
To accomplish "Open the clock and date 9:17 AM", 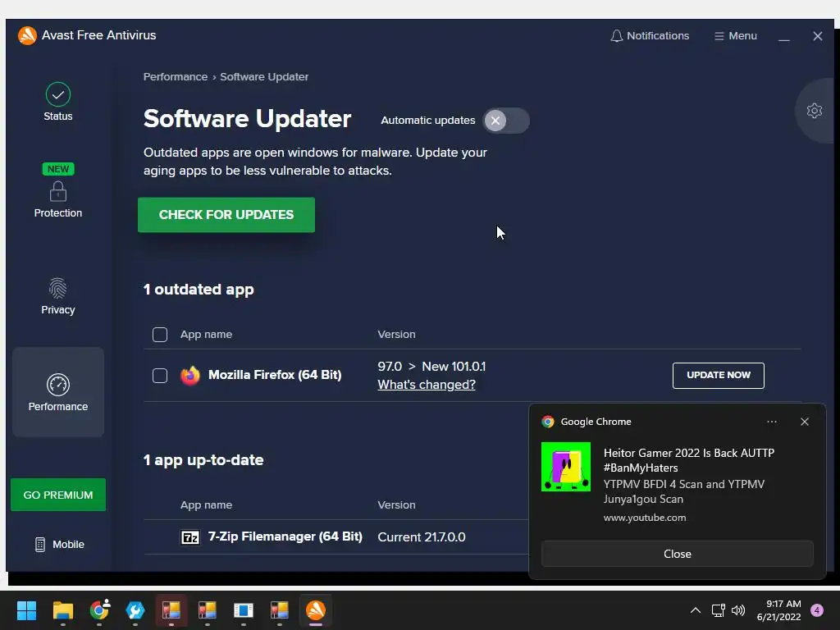I will click(x=779, y=610).
